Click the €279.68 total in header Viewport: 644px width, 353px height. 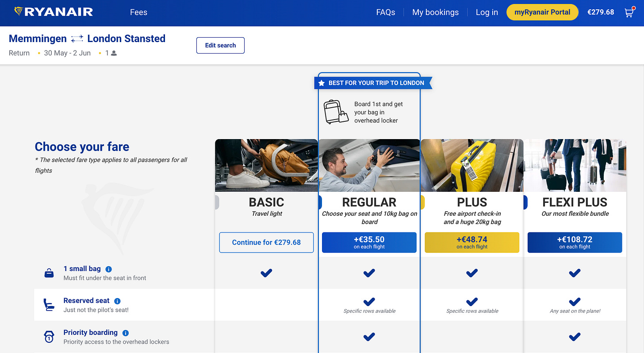(x=601, y=12)
